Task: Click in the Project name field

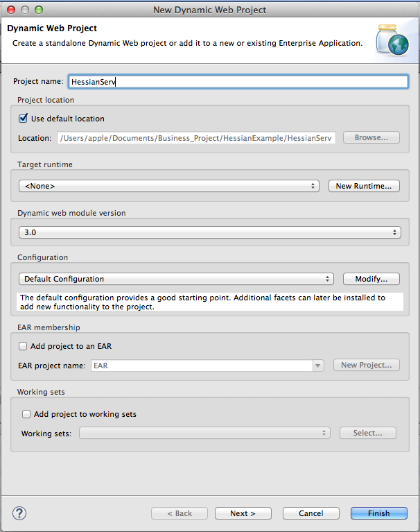Action: (x=238, y=82)
